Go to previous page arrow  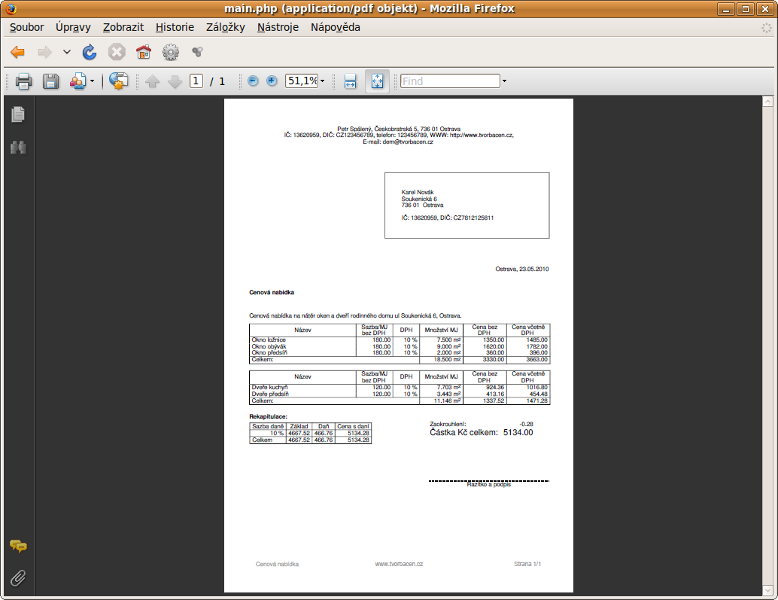[x=152, y=81]
